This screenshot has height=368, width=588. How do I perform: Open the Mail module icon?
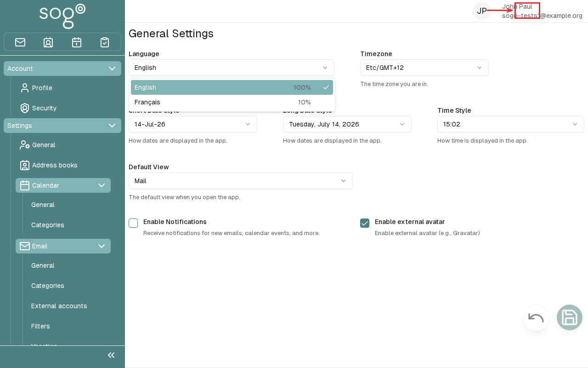[20, 42]
